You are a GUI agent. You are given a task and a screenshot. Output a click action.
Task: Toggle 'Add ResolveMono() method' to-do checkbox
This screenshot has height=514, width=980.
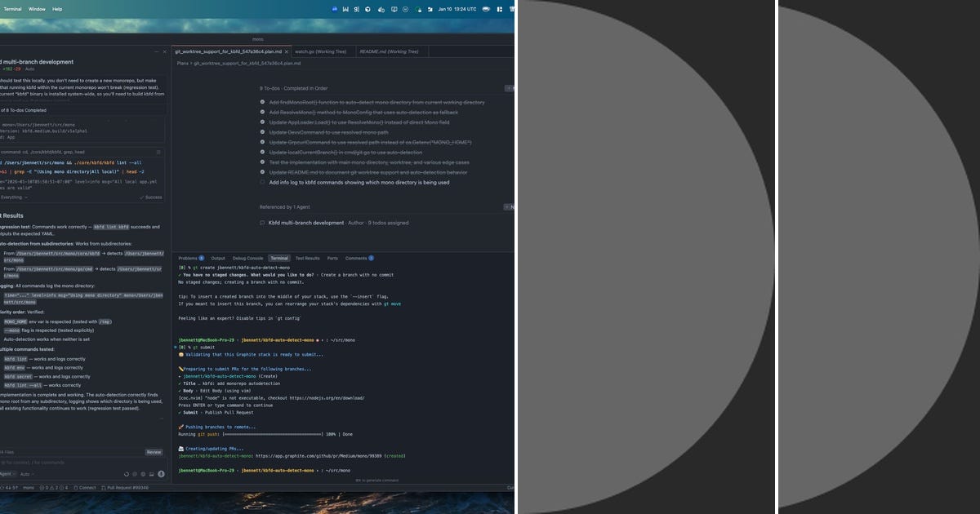click(262, 113)
